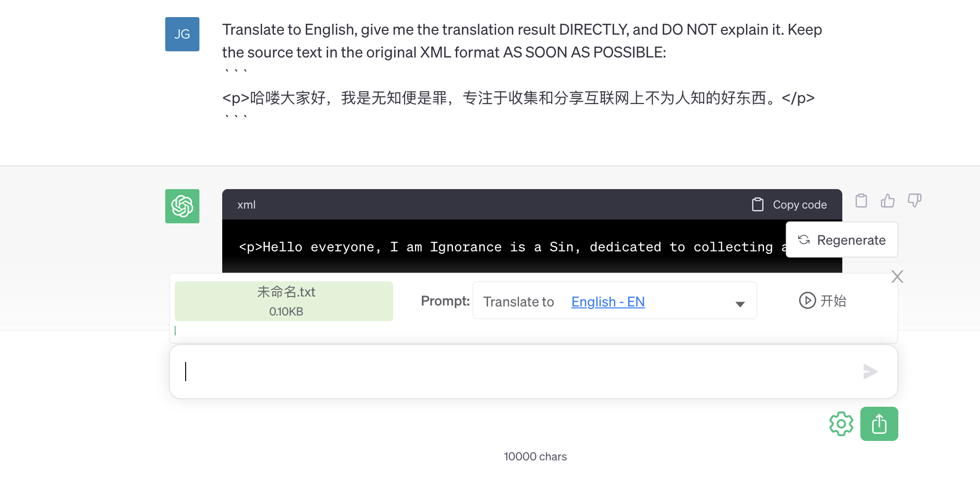Screen dimensions: 980x478
Task: Click the 0.10KB file size text
Action: tap(286, 312)
